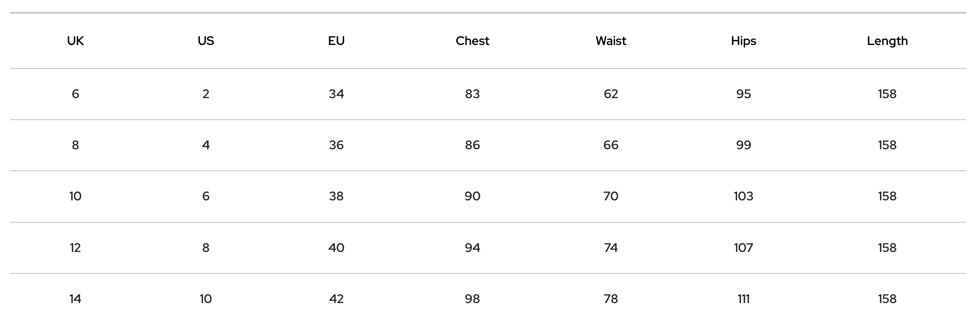Click the Hips column header
The image size is (980, 323).
pos(743,41)
